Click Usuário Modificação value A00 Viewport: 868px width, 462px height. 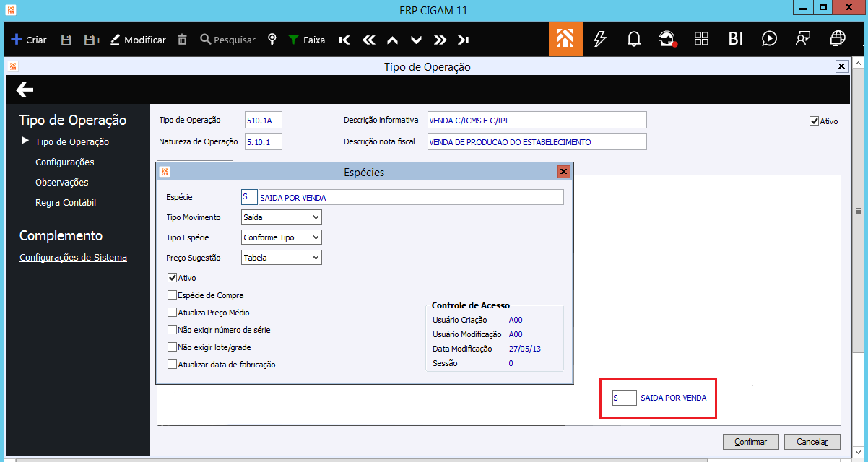click(x=516, y=334)
